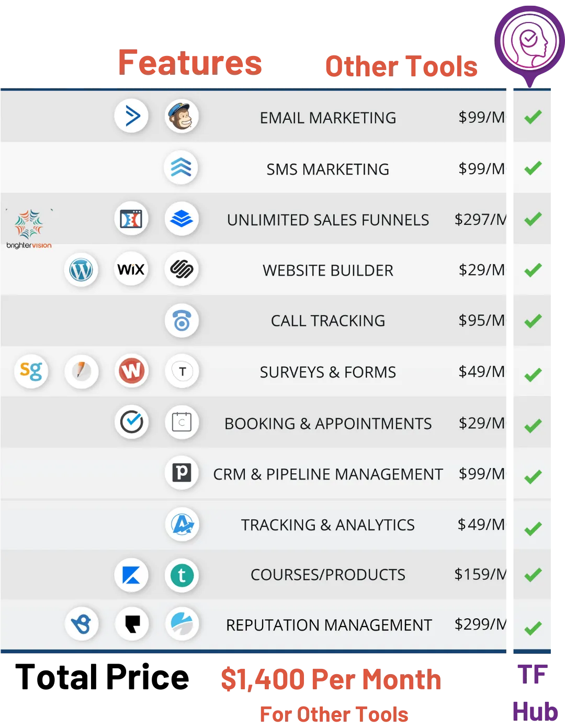Click the red 'W' Wufoo icon

click(131, 371)
